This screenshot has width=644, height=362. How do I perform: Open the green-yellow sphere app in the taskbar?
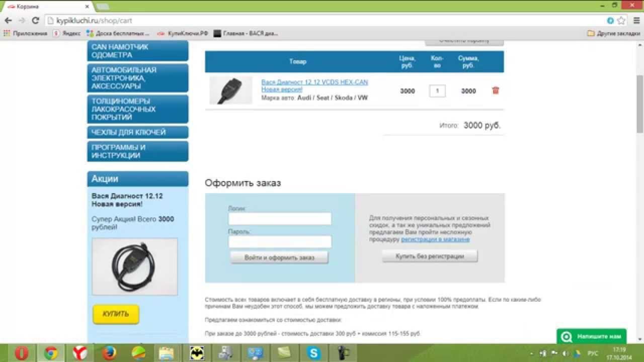click(138, 353)
